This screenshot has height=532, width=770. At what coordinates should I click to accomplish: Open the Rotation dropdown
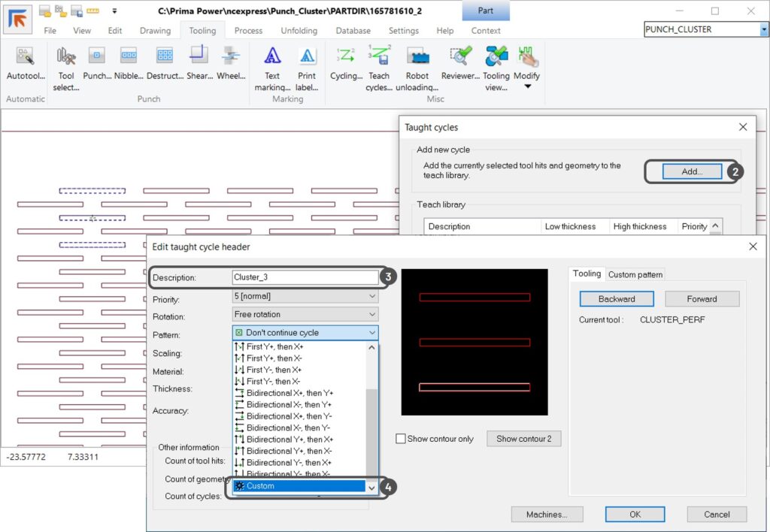click(x=305, y=315)
